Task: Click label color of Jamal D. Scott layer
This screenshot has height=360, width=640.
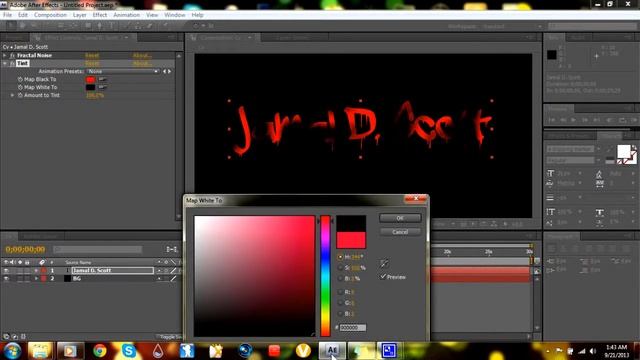Action: click(x=43, y=270)
